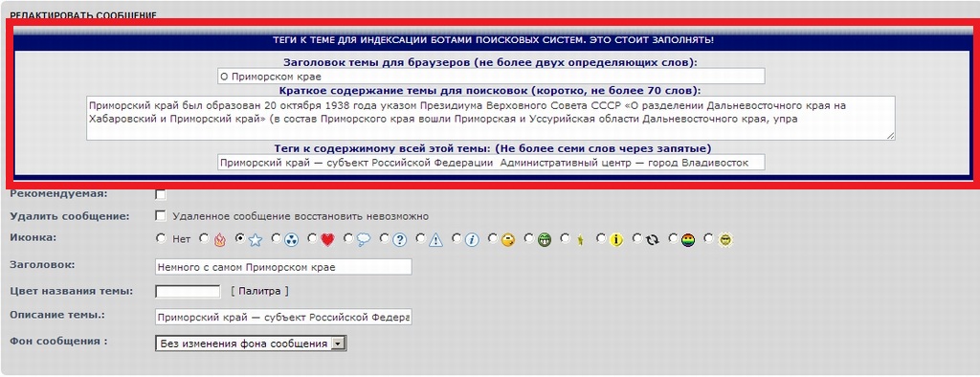Screen dimensions: 980x377
Task: Focus the 'Цвет названия темы' input box
Action: (x=188, y=291)
